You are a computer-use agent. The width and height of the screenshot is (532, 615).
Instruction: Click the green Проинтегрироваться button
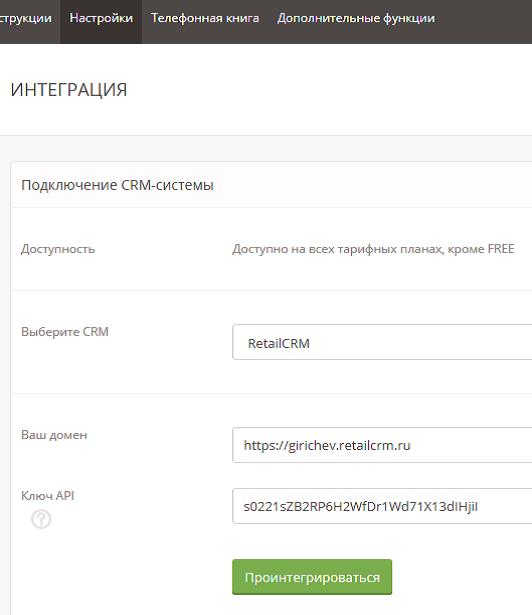pos(312,577)
